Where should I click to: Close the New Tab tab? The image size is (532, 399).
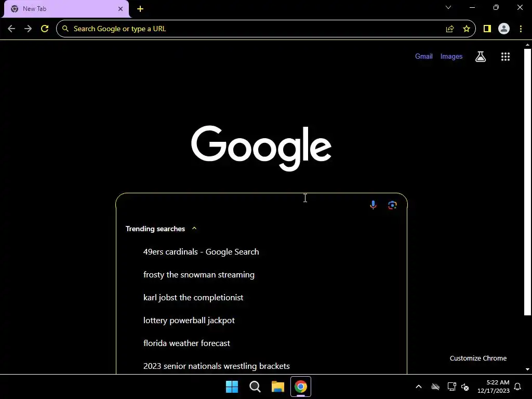[121, 9]
